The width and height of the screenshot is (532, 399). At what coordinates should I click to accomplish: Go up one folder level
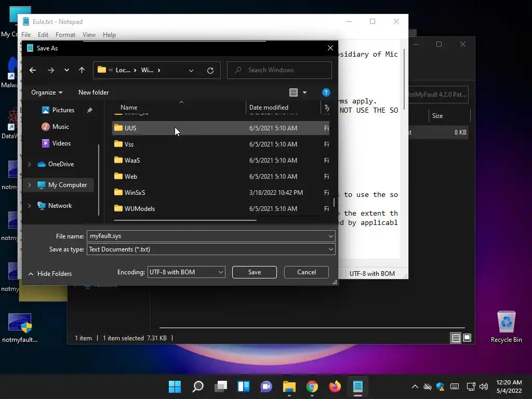pyautogui.click(x=82, y=70)
